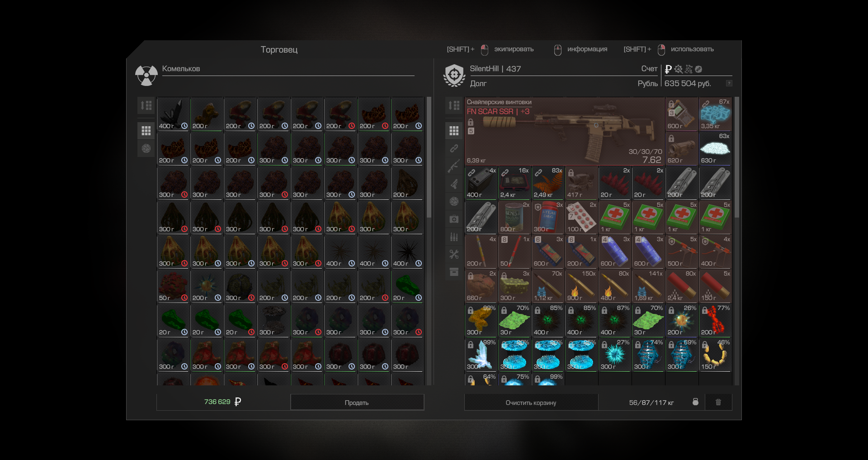Filter player inventory by artifacts
Viewport: 868px width, 460px height.
[x=454, y=201]
